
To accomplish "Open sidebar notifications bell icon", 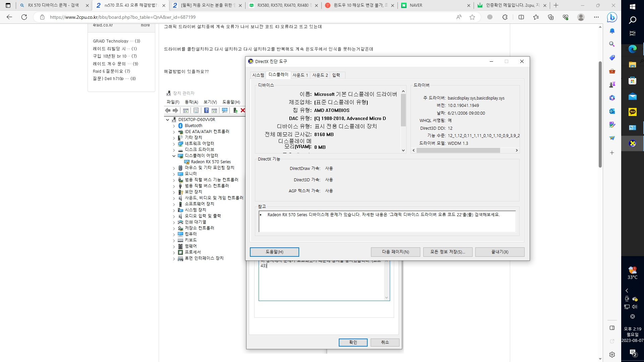I will [x=612, y=31].
